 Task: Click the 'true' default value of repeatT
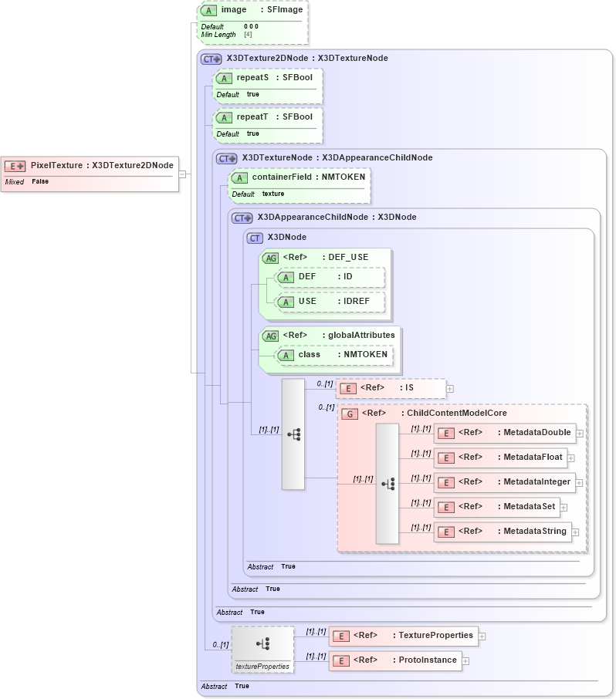[253, 133]
